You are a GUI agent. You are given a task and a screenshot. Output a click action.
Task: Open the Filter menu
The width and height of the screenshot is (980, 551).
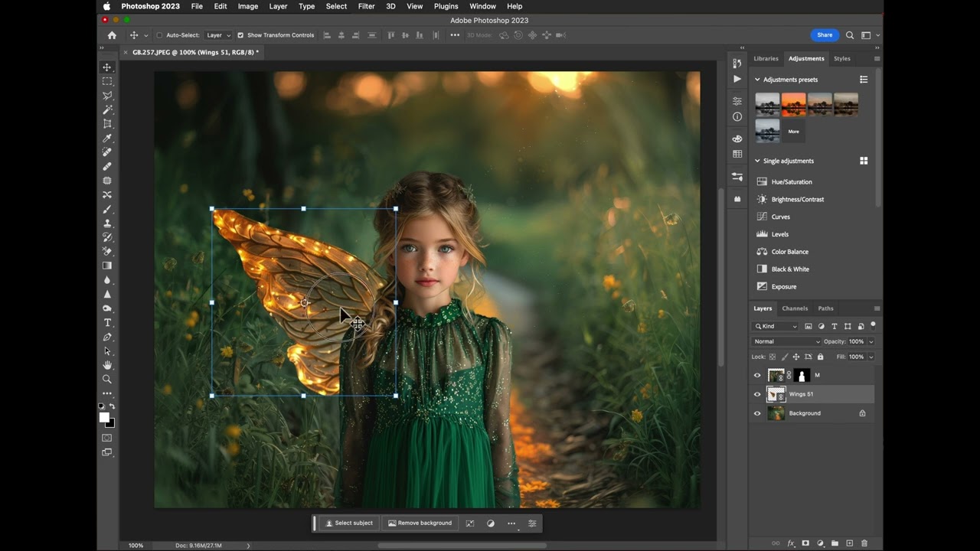[367, 6]
